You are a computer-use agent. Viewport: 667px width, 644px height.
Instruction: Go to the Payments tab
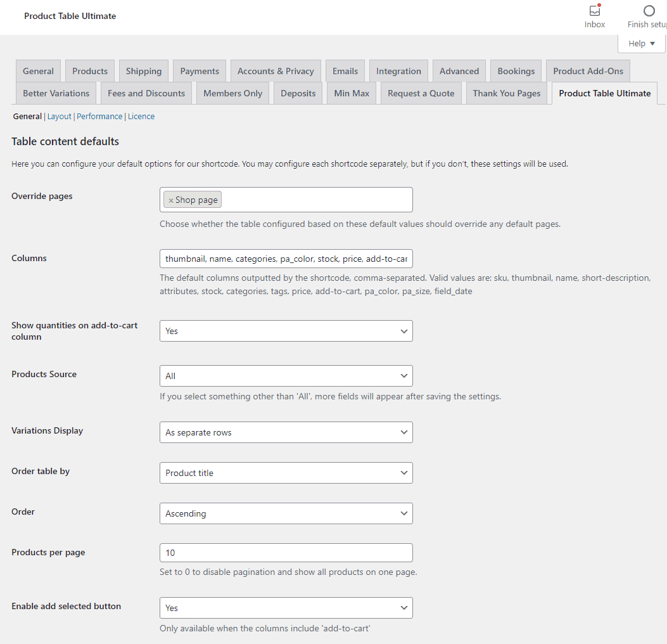[200, 71]
